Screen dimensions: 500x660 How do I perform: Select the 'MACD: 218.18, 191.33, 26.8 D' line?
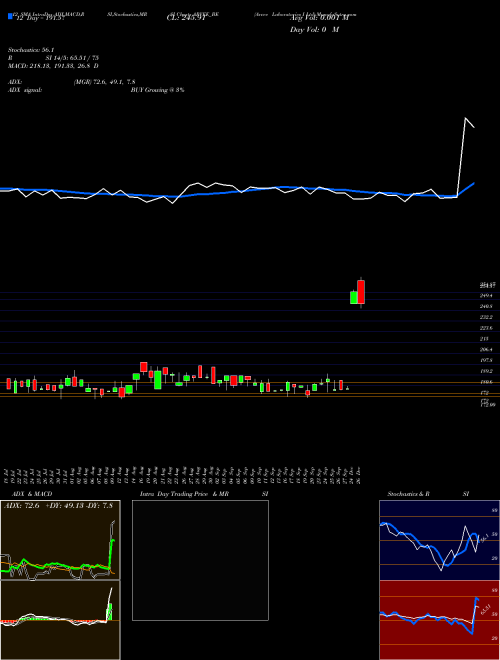coord(53,66)
